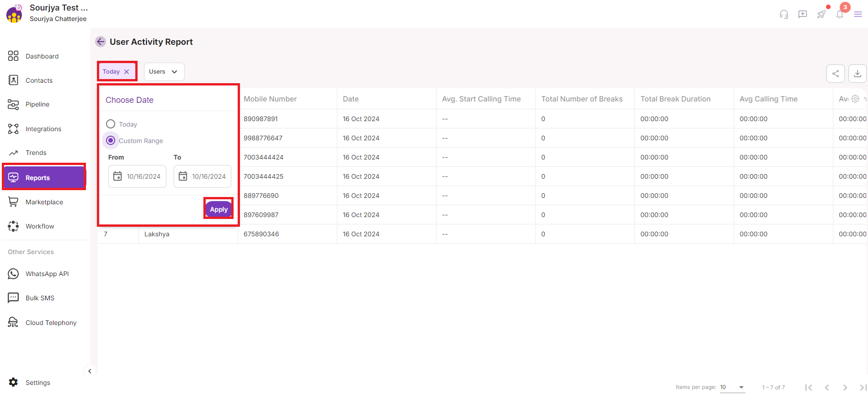
Task: Click the headset support icon
Action: (784, 14)
